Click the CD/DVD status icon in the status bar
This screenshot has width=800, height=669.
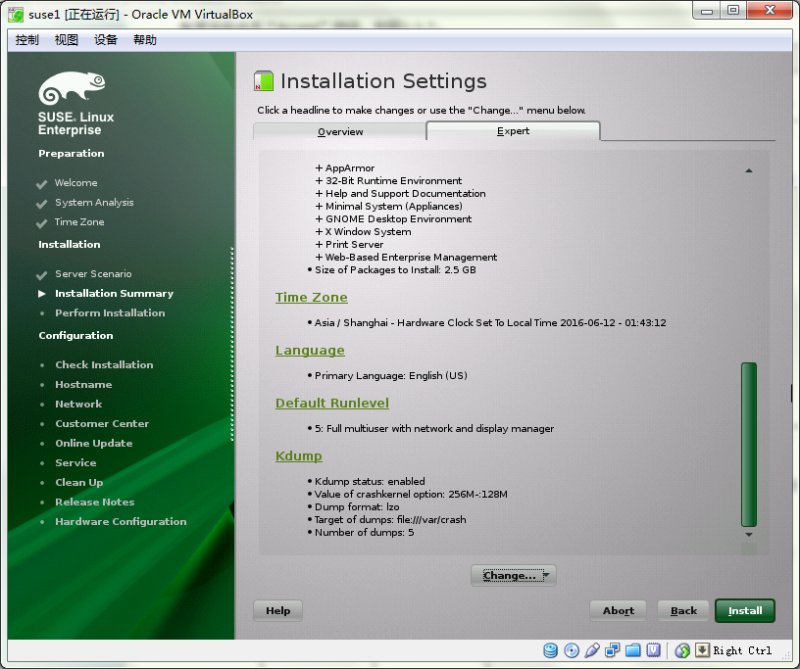572,650
